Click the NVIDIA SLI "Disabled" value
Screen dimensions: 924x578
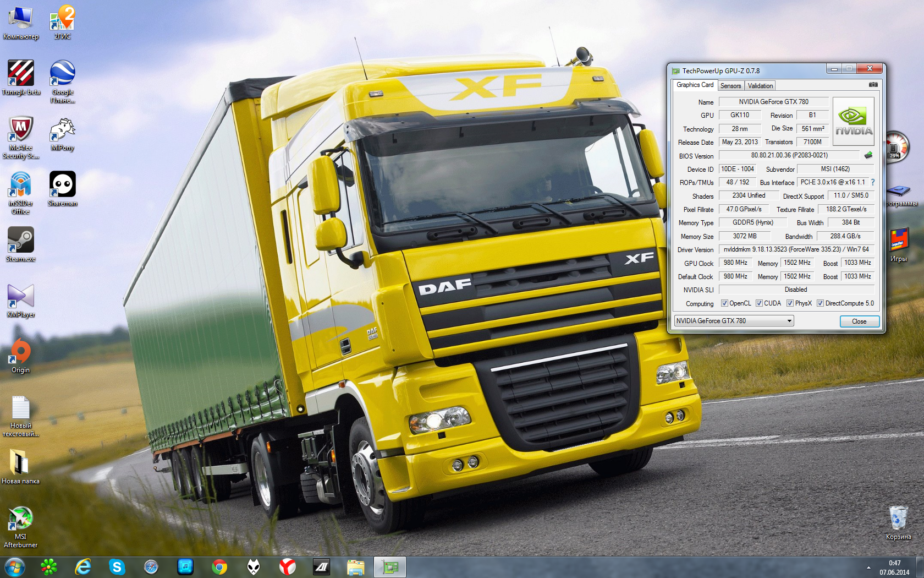pos(796,290)
